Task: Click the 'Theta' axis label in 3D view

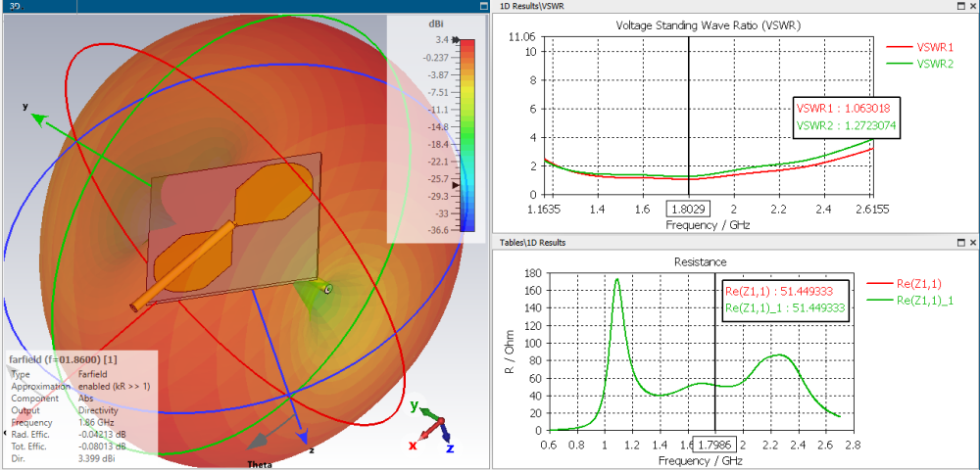Action: pyautogui.click(x=260, y=464)
